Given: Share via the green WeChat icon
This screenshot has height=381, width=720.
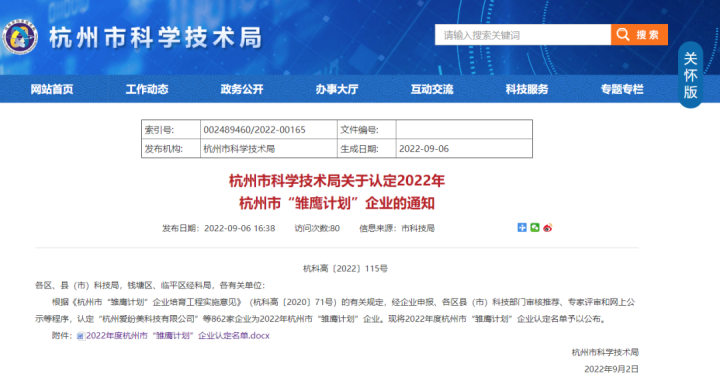Looking at the screenshot, I should 535,228.
